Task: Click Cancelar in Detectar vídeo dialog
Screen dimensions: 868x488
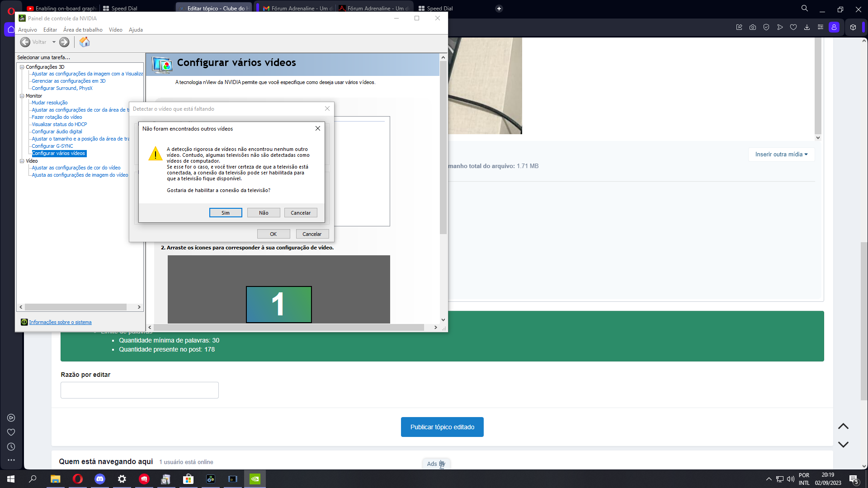Action: [312, 234]
